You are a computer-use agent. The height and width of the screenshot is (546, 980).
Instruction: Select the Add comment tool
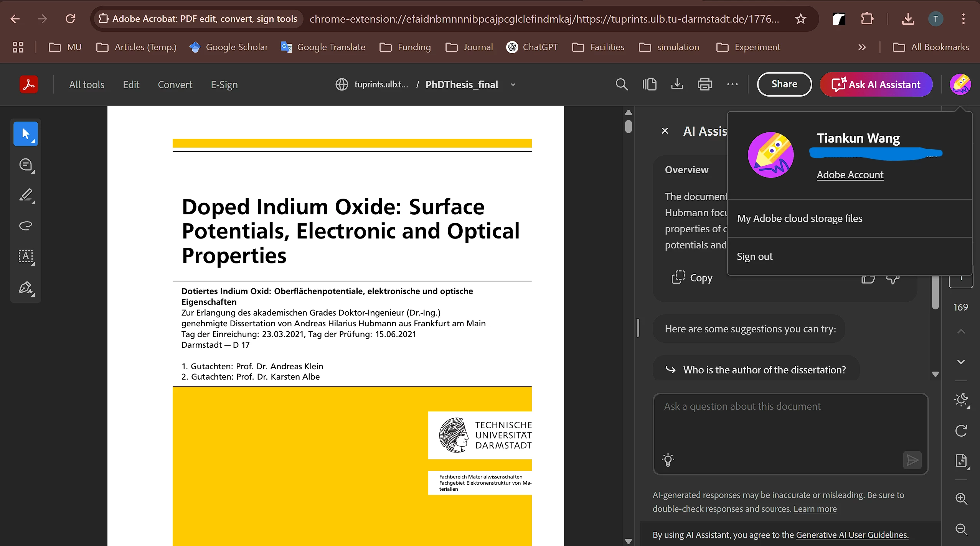[26, 165]
